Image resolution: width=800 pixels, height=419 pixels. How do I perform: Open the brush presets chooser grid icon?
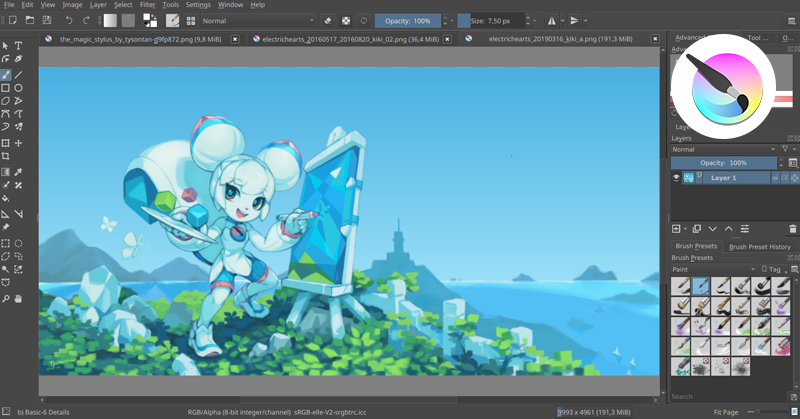[191, 21]
